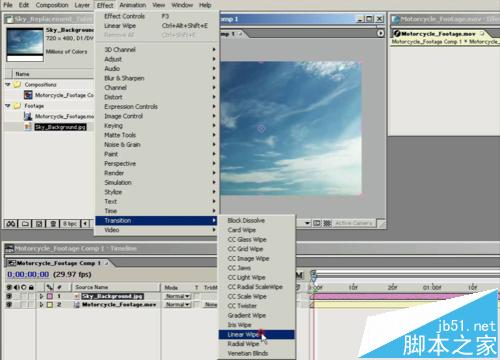Viewport: 500px width, 360px height.
Task: Expand layer 1 Sky_Background.jpg properties
Action: (x=41, y=296)
